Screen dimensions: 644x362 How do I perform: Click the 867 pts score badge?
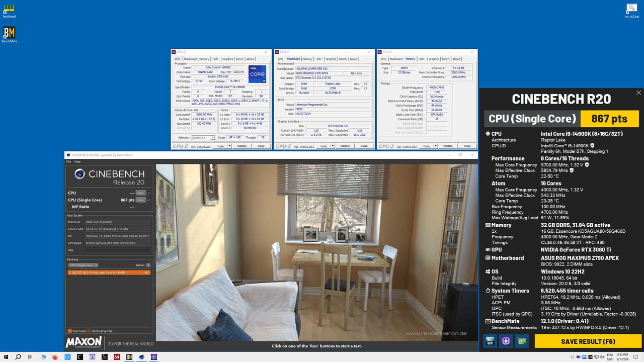click(609, 119)
